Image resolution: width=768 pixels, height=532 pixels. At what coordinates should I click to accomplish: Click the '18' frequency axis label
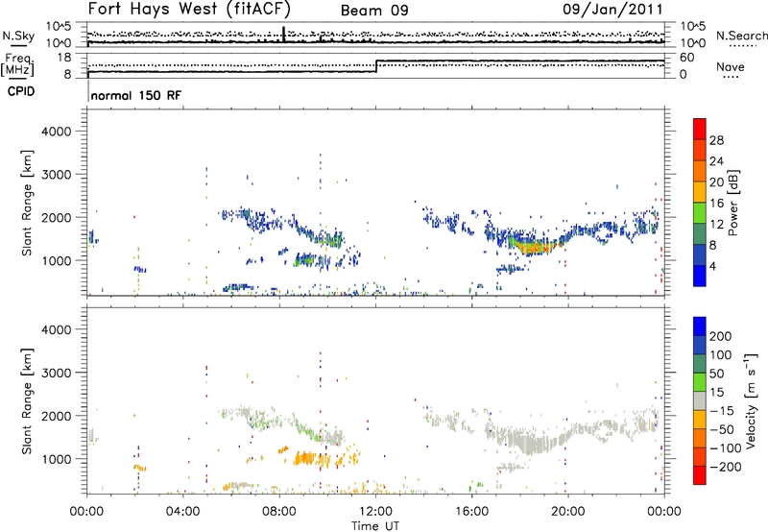point(63,58)
